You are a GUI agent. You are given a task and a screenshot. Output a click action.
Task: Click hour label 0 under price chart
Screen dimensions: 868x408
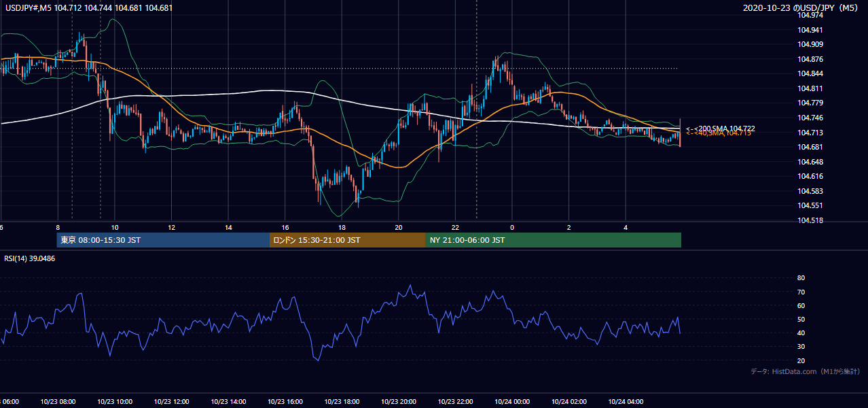point(512,228)
